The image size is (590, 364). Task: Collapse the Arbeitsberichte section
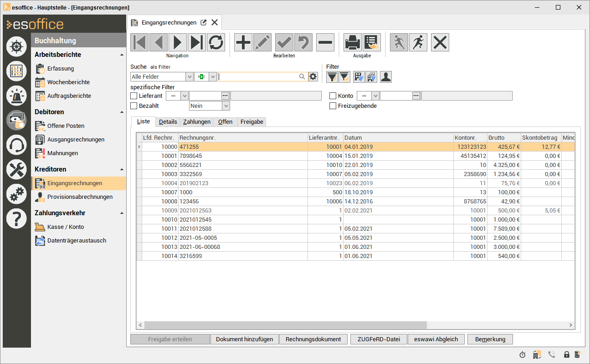[122, 55]
